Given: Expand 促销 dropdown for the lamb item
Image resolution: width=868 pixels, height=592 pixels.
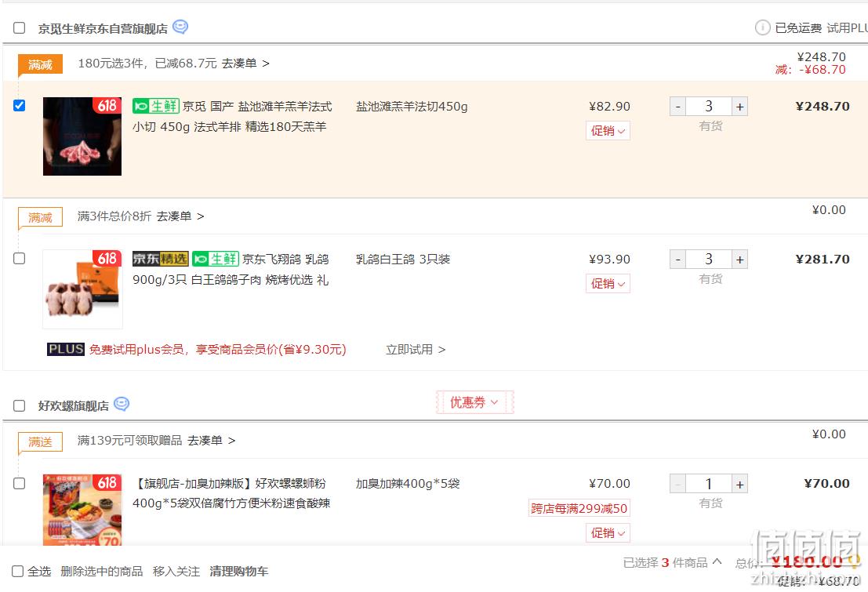Looking at the screenshot, I should tap(608, 131).
